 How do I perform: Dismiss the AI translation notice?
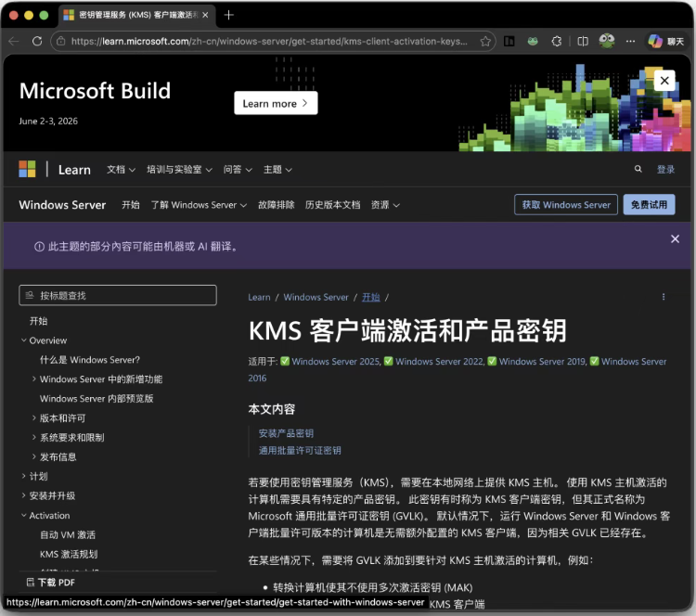point(675,238)
